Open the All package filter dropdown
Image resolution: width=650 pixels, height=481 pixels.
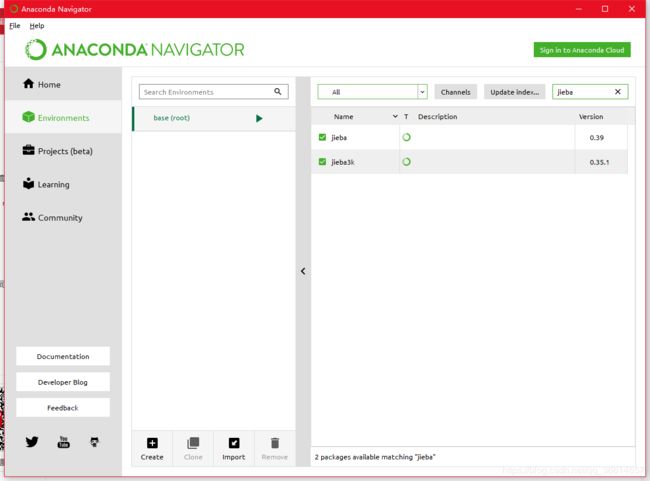click(372, 92)
